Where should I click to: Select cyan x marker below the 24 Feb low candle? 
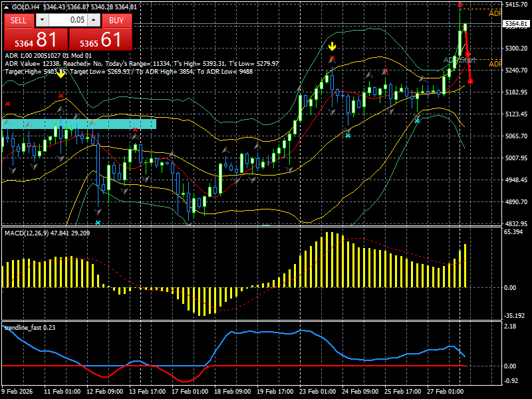click(x=348, y=136)
